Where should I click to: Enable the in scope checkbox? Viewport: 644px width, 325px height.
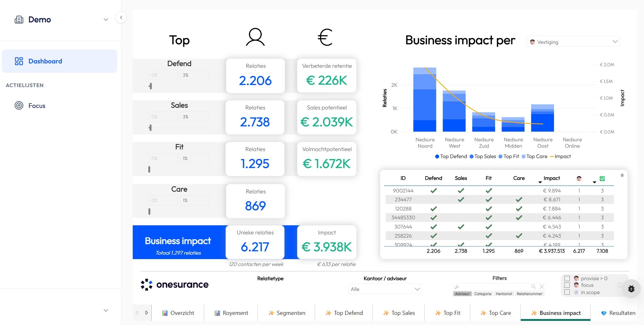coord(567,292)
